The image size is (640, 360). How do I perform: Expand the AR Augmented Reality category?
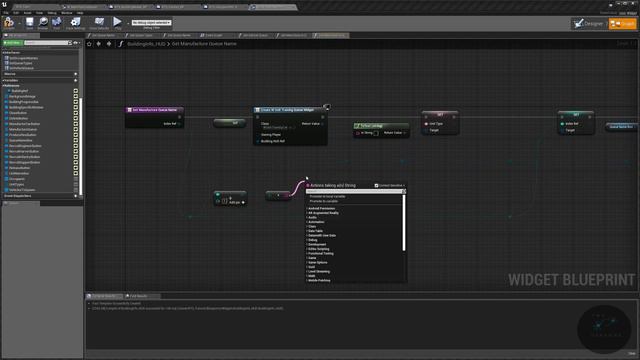[323, 213]
